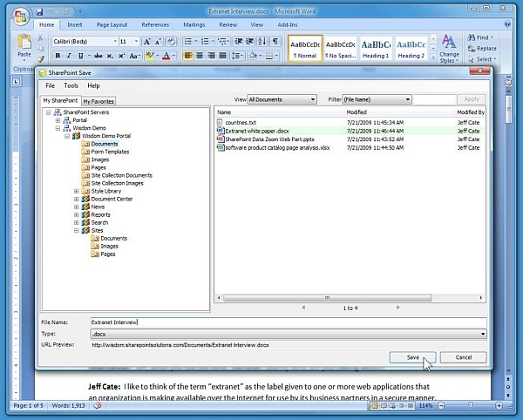Expand the Style Library node
The height and width of the screenshot is (420, 523).
point(77,192)
